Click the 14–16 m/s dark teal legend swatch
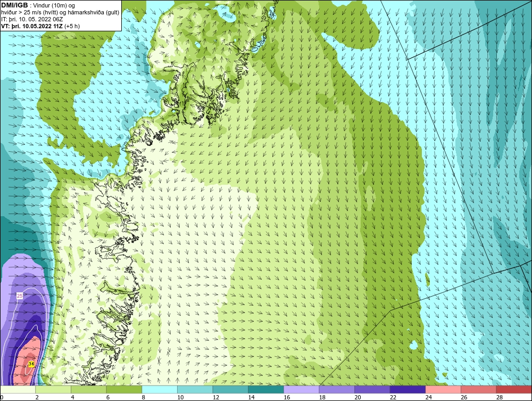This screenshot has height=401, width=532. pyautogui.click(x=266, y=389)
